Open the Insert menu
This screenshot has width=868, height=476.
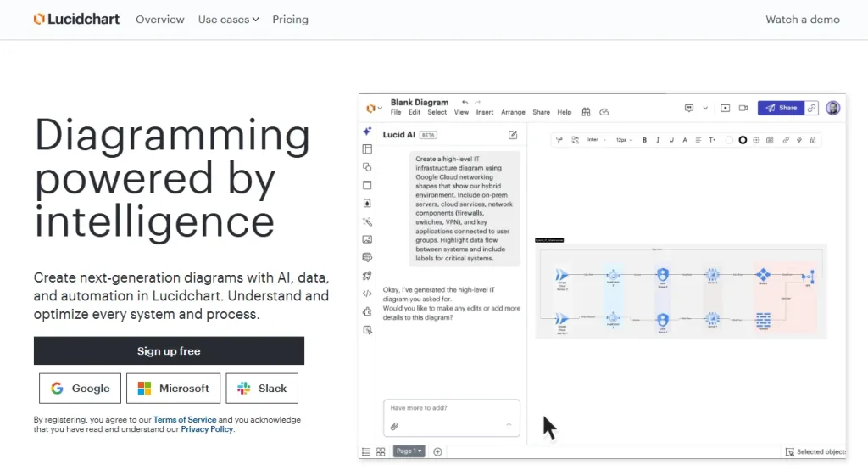coord(484,112)
